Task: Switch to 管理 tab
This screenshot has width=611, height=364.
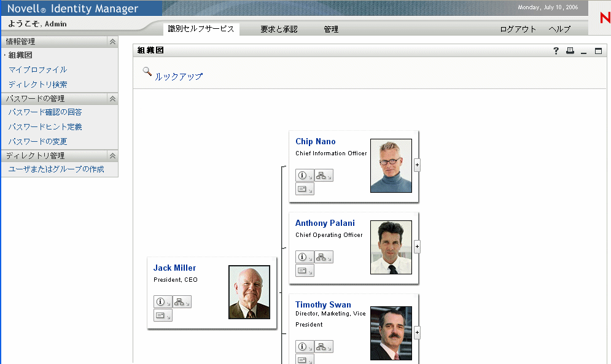Action: (x=331, y=29)
